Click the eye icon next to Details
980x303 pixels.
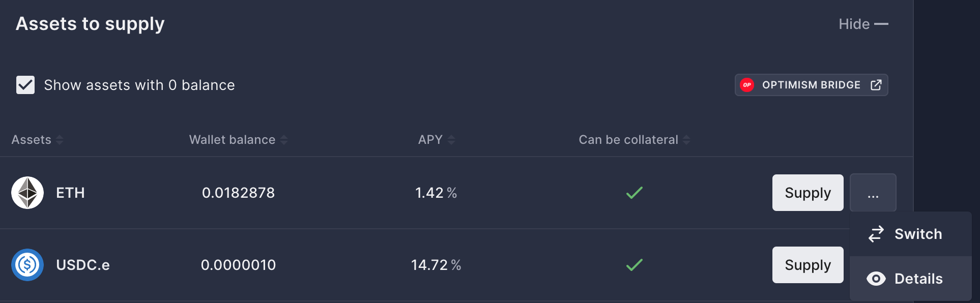pyautogui.click(x=876, y=279)
